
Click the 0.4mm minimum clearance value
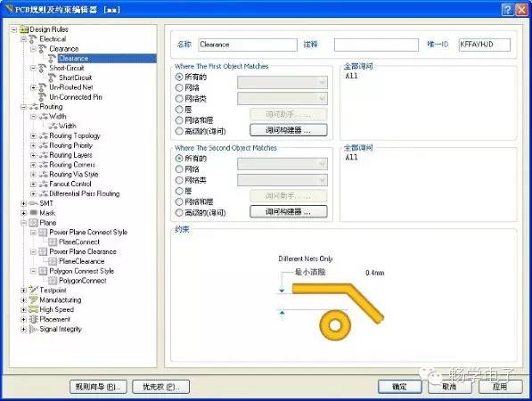click(x=375, y=273)
